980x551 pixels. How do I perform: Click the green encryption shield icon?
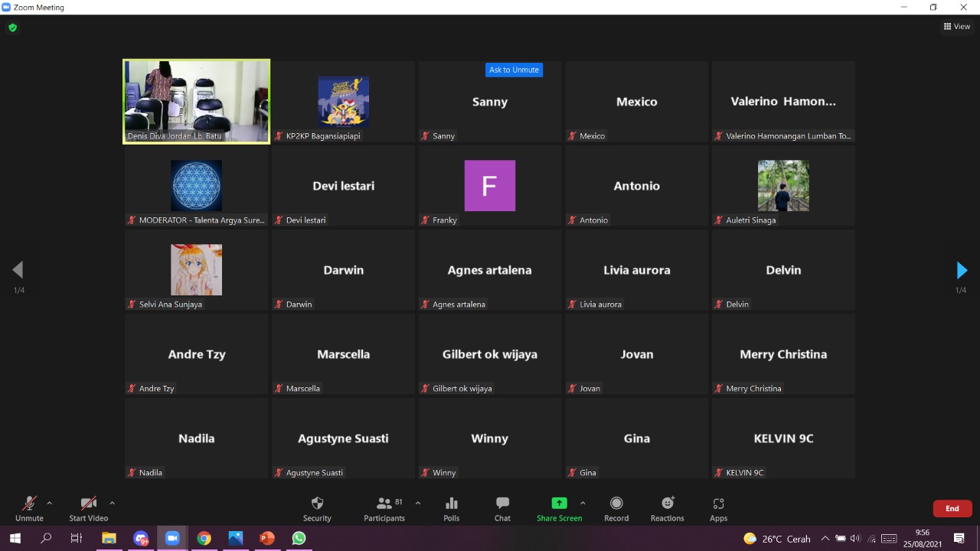tap(12, 28)
